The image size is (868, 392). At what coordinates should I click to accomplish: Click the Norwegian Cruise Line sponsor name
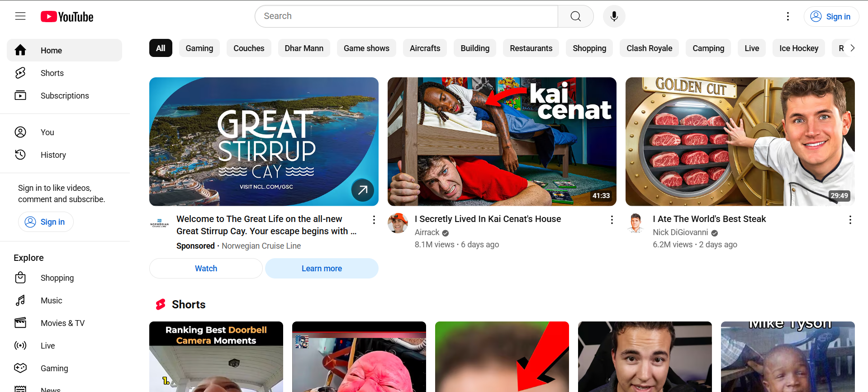[261, 246]
